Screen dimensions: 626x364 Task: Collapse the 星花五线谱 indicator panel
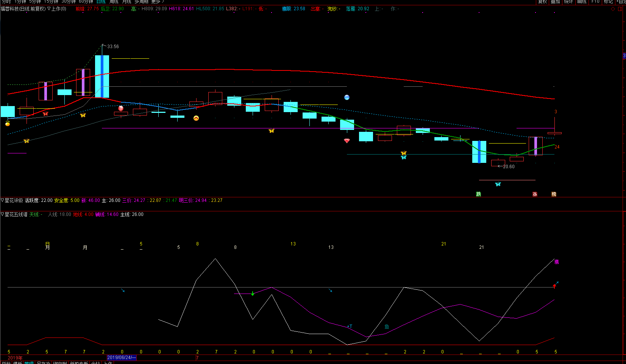[x=2, y=214]
